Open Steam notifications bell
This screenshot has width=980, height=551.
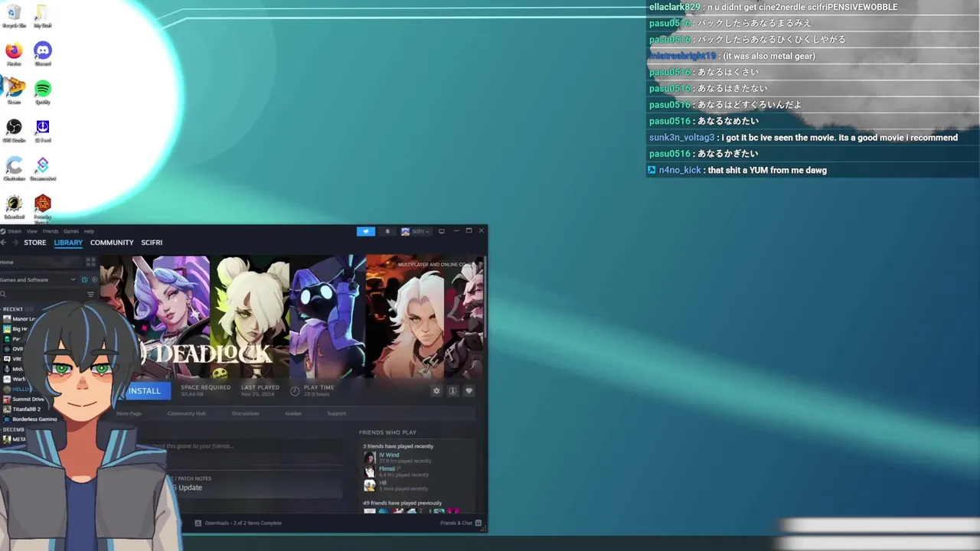[387, 231]
